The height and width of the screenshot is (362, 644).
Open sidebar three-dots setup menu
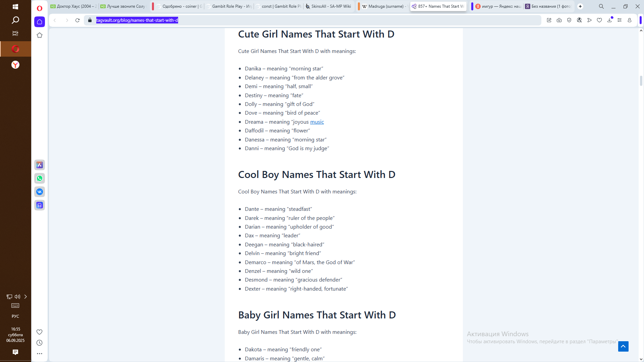pyautogui.click(x=40, y=353)
